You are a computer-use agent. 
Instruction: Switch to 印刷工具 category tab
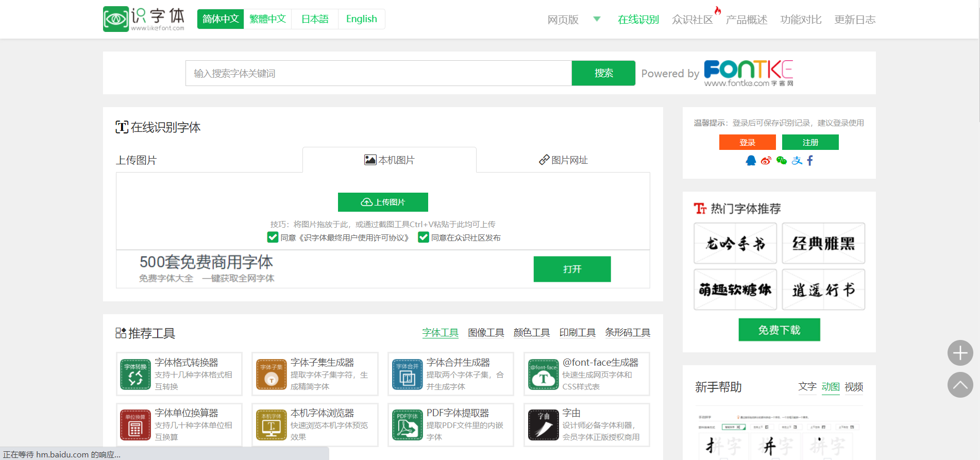click(578, 333)
